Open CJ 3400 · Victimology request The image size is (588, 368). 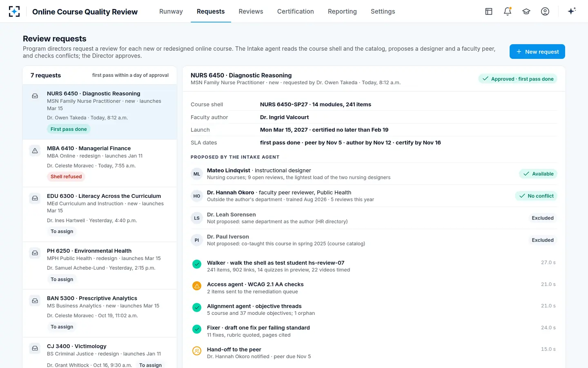[x=100, y=352]
